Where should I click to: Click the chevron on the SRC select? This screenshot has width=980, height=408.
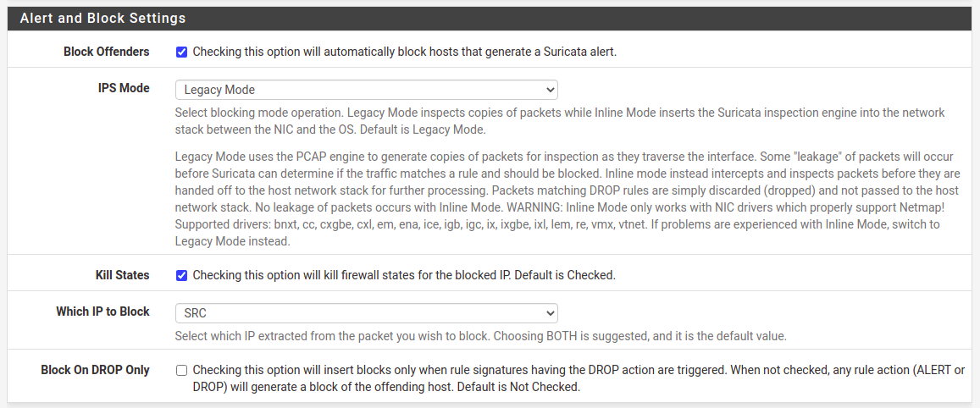(551, 312)
